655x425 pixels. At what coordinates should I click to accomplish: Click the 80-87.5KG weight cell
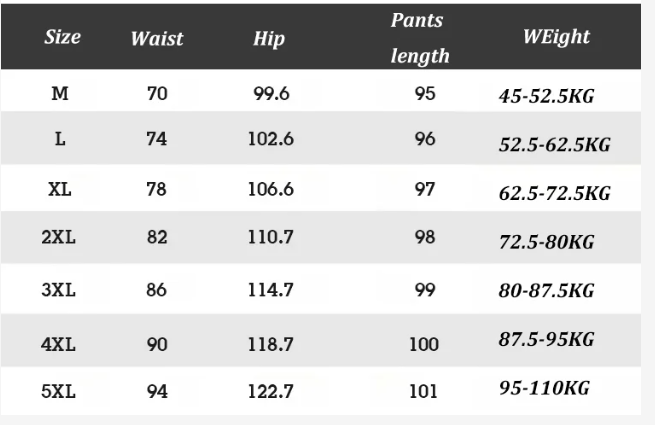click(x=546, y=290)
